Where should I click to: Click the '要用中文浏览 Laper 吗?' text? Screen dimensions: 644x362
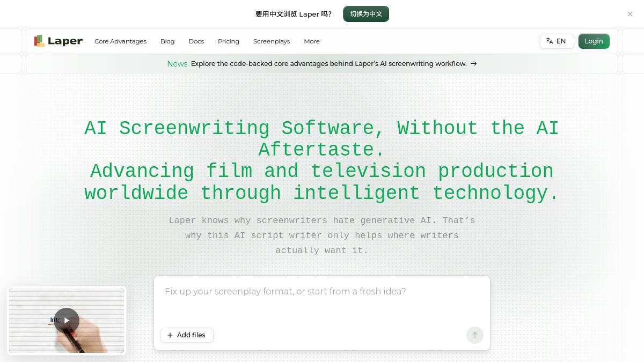294,14
